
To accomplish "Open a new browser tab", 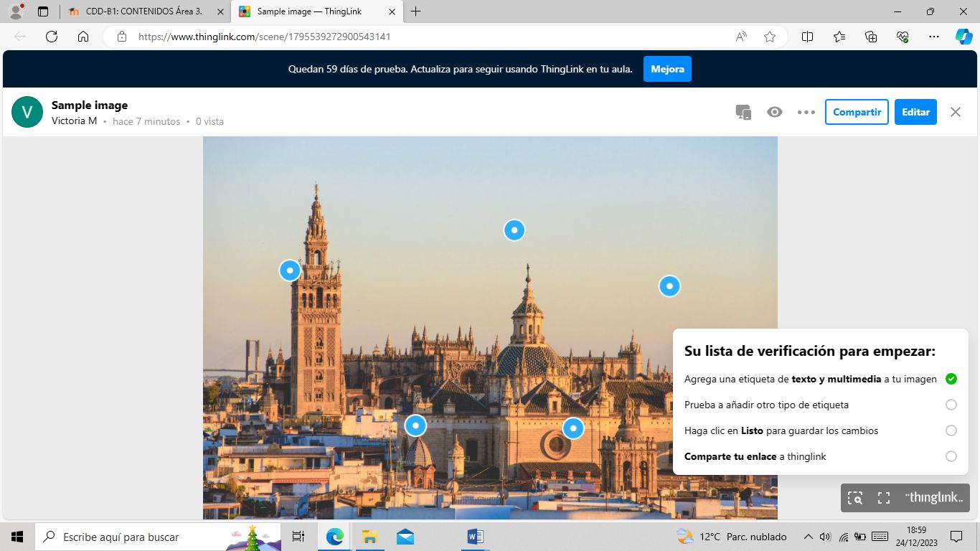I will pyautogui.click(x=416, y=11).
